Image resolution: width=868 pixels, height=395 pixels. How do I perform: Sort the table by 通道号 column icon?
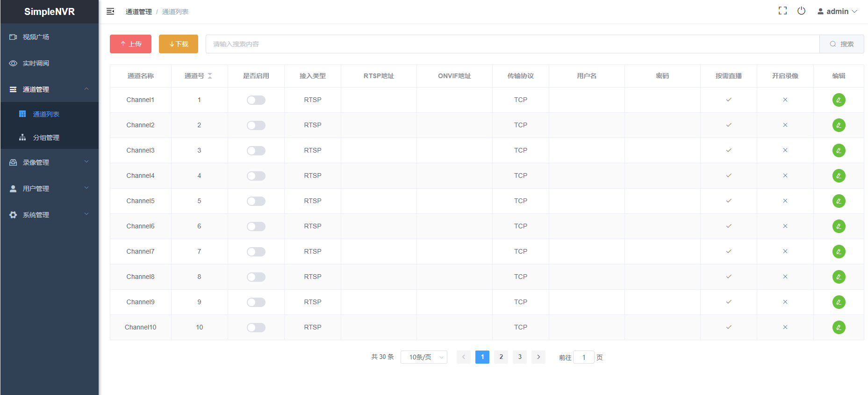pyautogui.click(x=210, y=76)
